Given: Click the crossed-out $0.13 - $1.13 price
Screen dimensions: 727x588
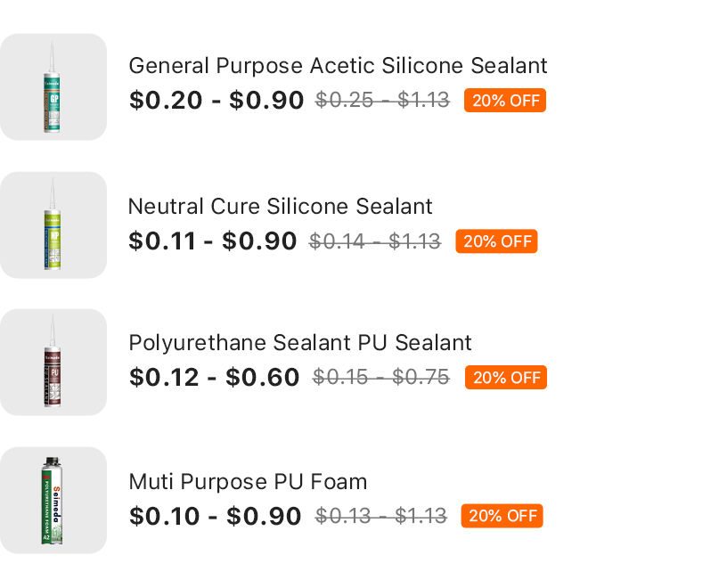Looking at the screenshot, I should point(381,516).
